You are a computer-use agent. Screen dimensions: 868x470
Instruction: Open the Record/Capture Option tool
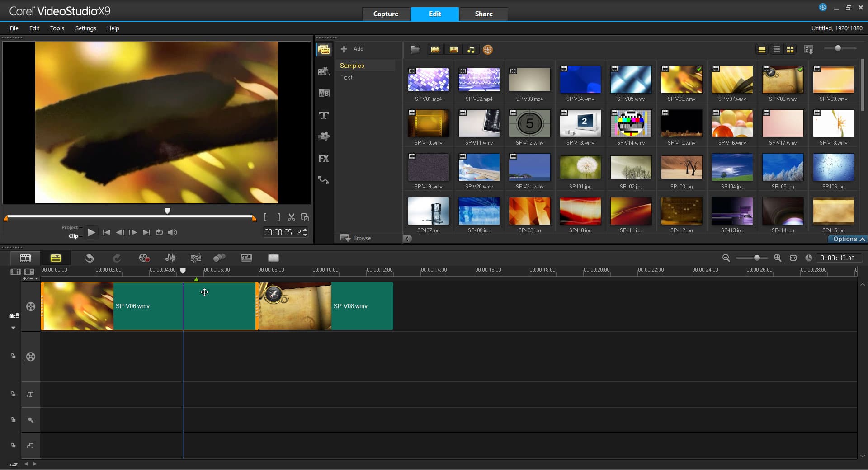click(144, 258)
